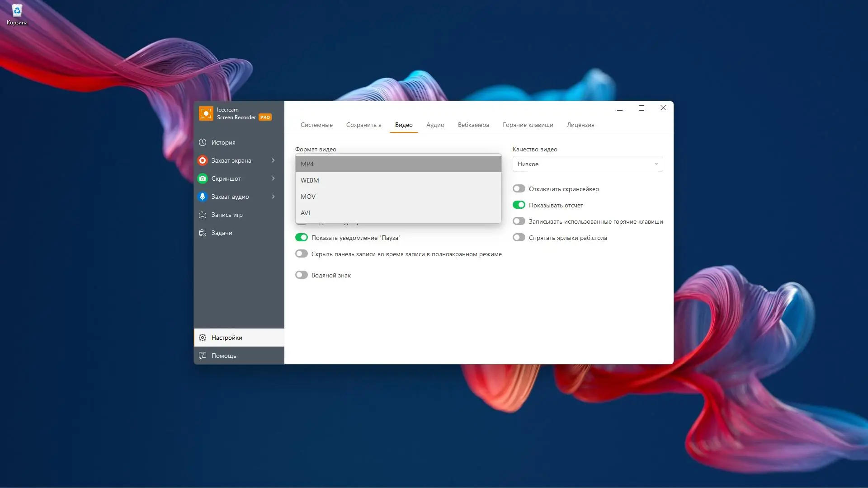
Task: Expand the screen capture submenu arrow
Action: point(273,160)
